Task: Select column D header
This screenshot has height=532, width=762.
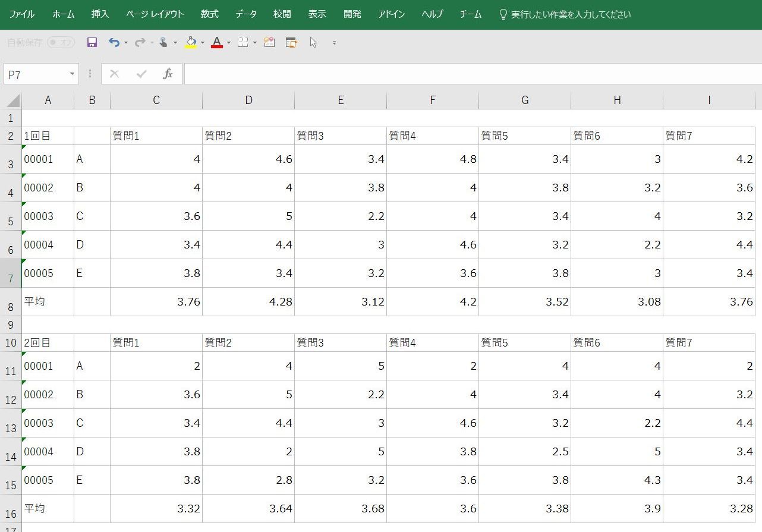Action: point(248,100)
